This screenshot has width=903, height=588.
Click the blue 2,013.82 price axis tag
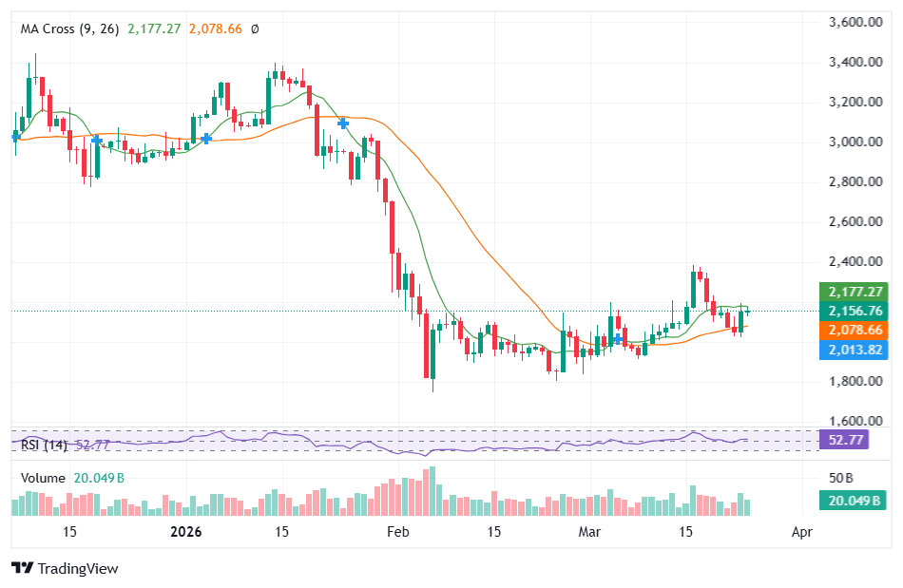[855, 350]
